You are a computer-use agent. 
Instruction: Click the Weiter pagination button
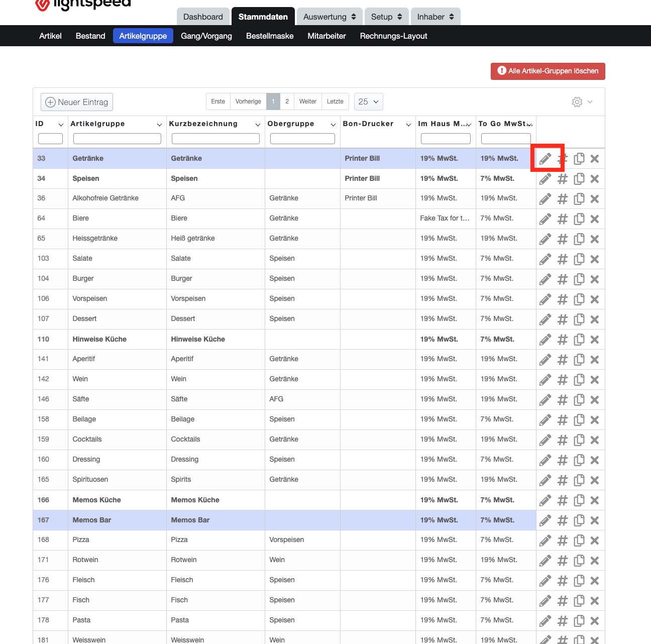click(x=308, y=101)
